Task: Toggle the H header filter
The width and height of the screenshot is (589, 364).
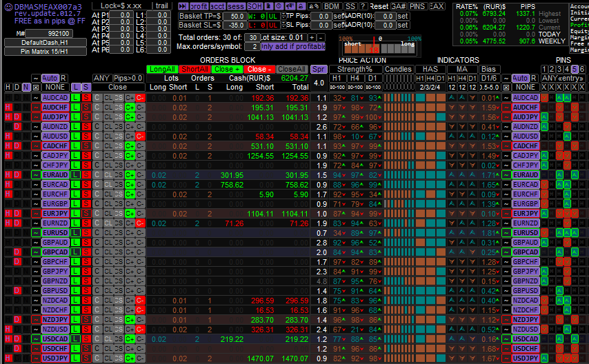Action: [x=8, y=87]
